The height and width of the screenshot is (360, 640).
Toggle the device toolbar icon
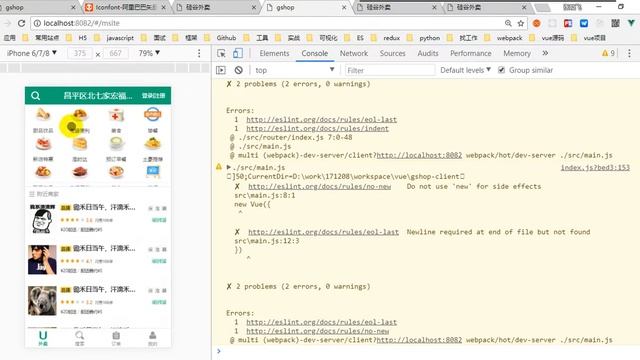(238, 53)
